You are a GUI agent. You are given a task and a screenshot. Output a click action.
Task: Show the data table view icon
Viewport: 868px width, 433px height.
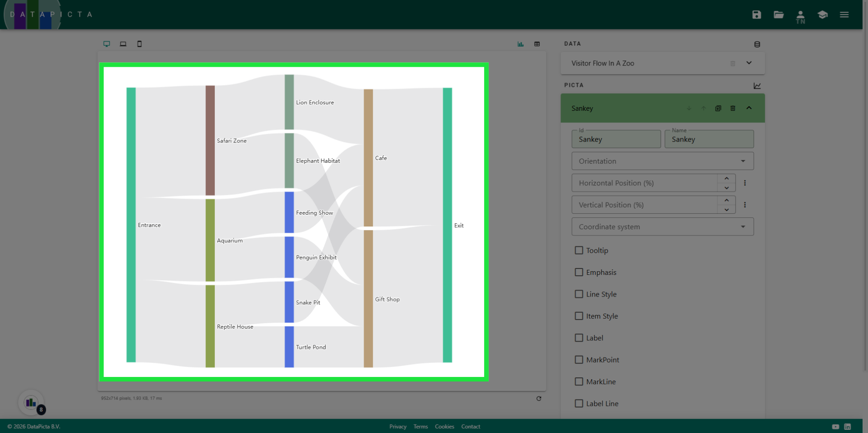click(x=537, y=44)
